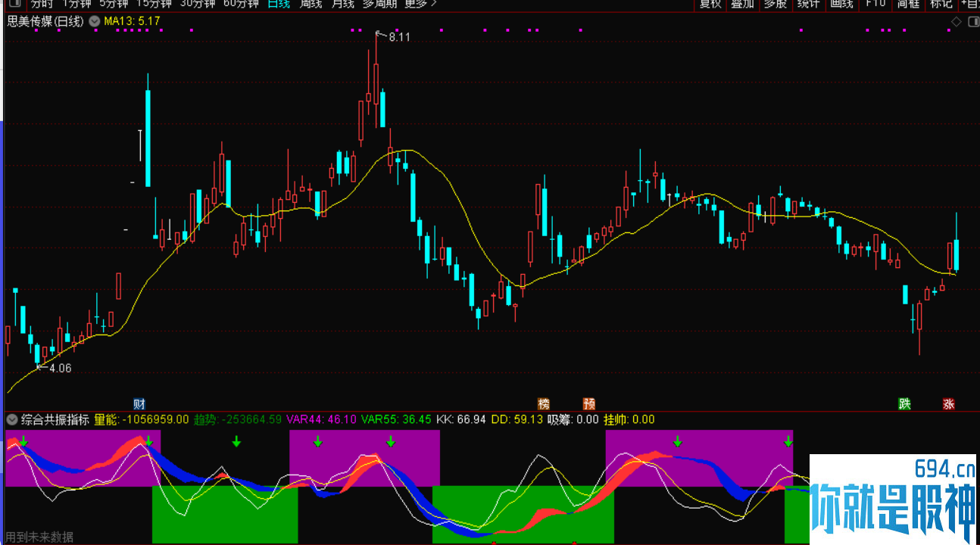Open the 综合共振指标 indicator dropdown arrow
980x545 pixels.
(x=11, y=419)
